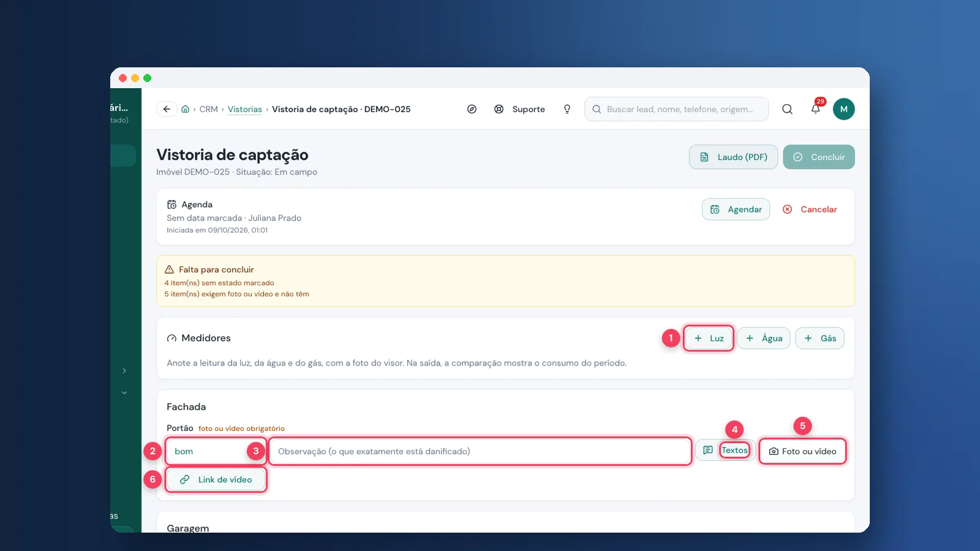Add an Água meter reading
This screenshot has height=551, width=980.
coord(764,338)
